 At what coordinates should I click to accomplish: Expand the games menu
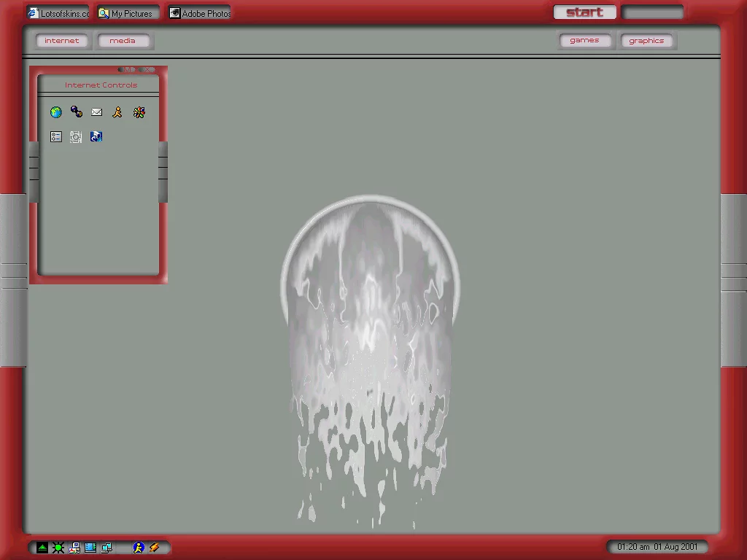[x=584, y=41]
